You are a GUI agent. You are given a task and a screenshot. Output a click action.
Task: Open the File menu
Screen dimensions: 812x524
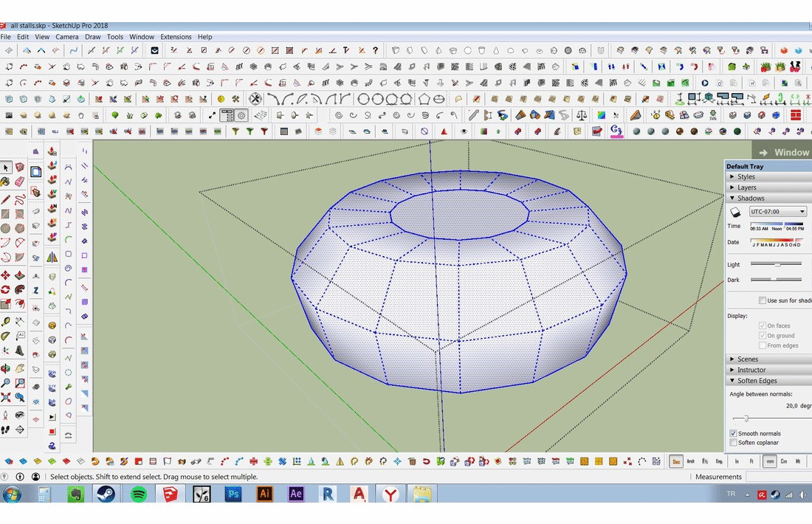pyautogui.click(x=6, y=37)
